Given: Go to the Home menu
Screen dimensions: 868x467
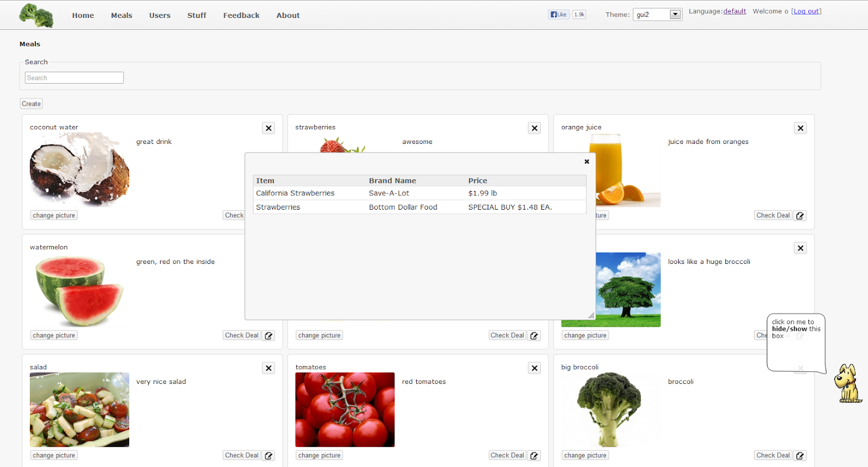Looking at the screenshot, I should click(83, 15).
